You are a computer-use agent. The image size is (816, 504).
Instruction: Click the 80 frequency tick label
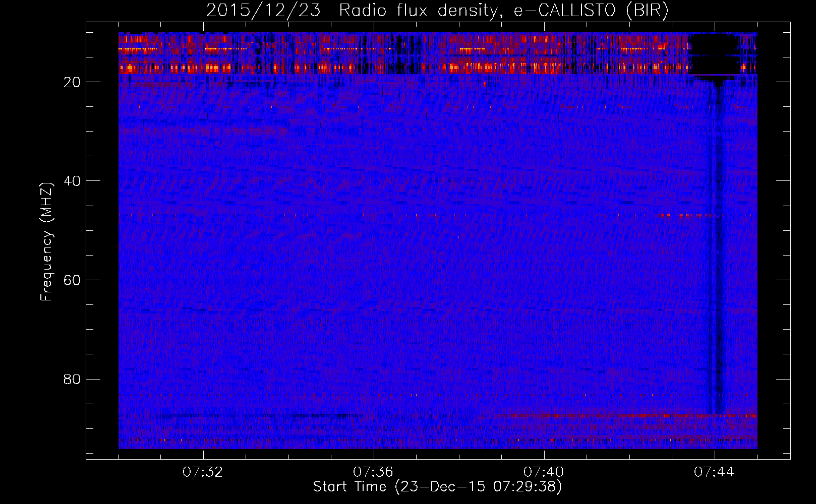(x=73, y=379)
